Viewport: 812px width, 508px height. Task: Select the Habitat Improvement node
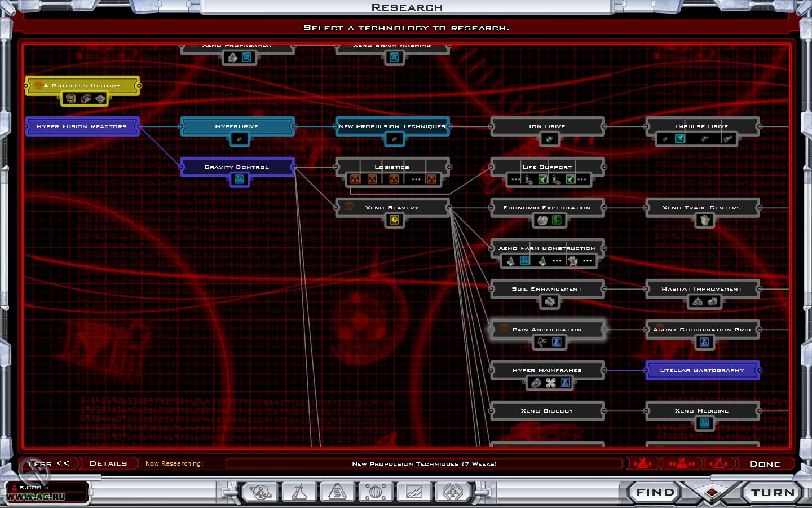(x=702, y=289)
